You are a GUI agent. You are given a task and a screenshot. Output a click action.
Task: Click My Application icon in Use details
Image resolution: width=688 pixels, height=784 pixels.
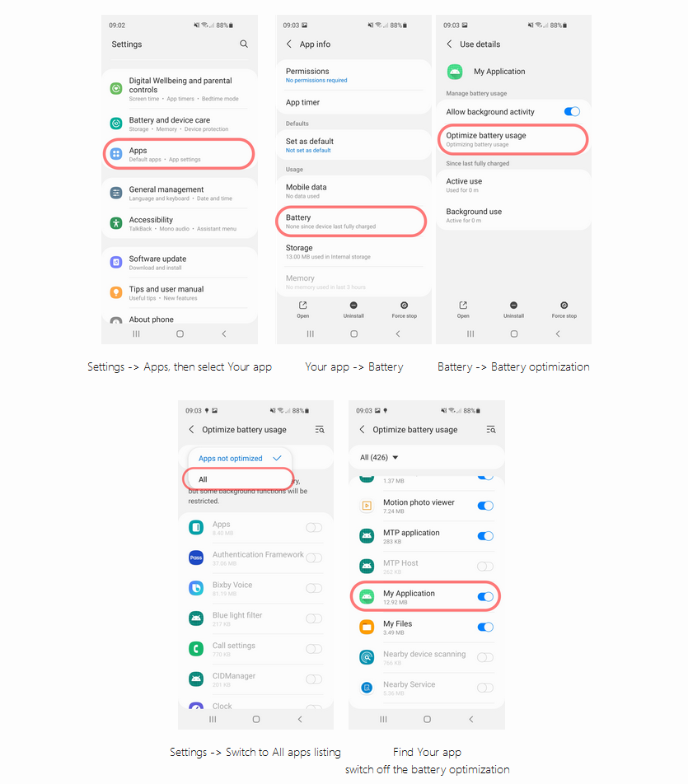point(455,72)
